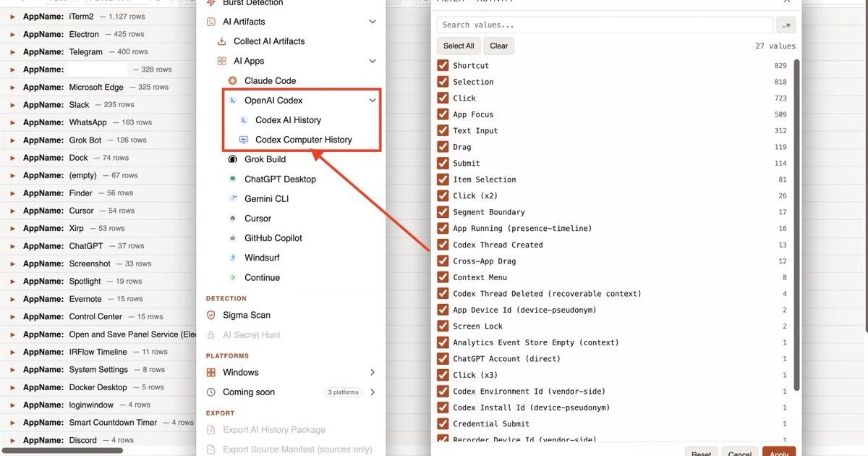Click Codex Computer History monitor icon

pos(243,140)
